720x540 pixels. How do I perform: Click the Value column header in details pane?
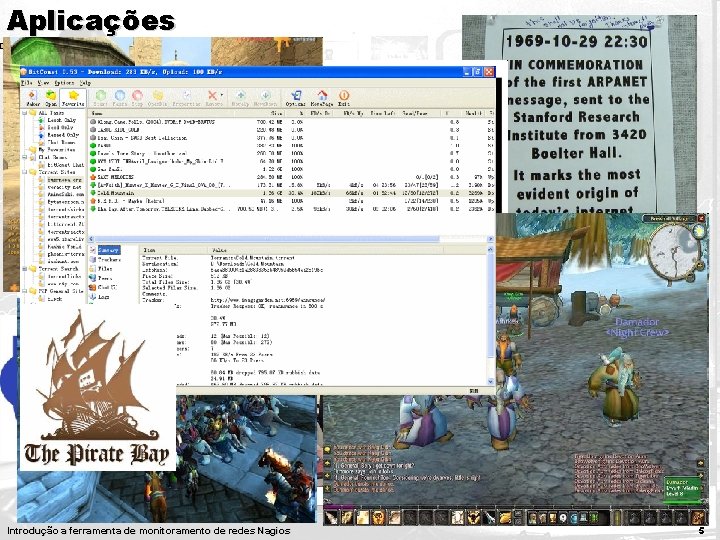[326, 250]
